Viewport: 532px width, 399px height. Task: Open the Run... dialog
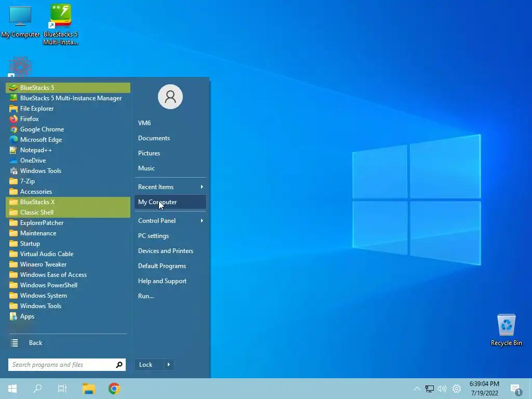tap(170, 296)
